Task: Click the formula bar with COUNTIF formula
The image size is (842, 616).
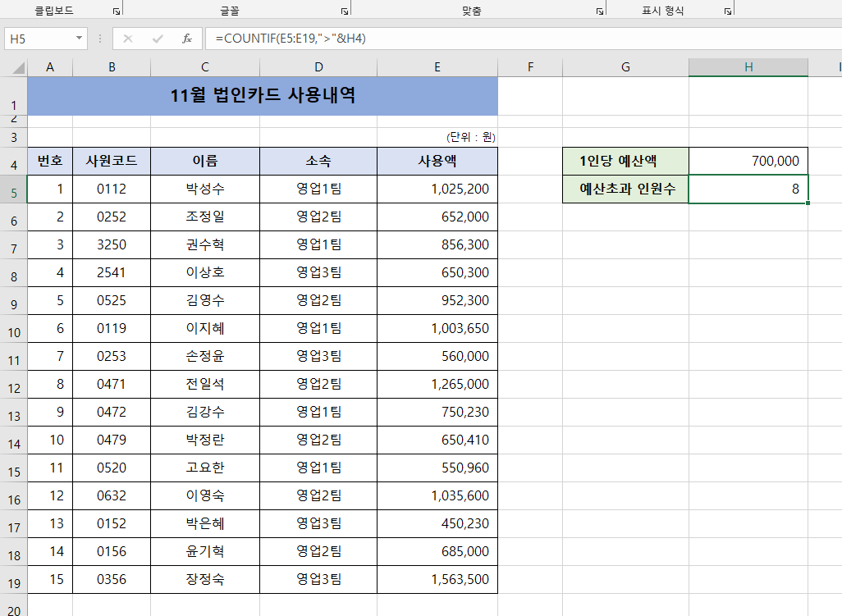Action: point(523,39)
